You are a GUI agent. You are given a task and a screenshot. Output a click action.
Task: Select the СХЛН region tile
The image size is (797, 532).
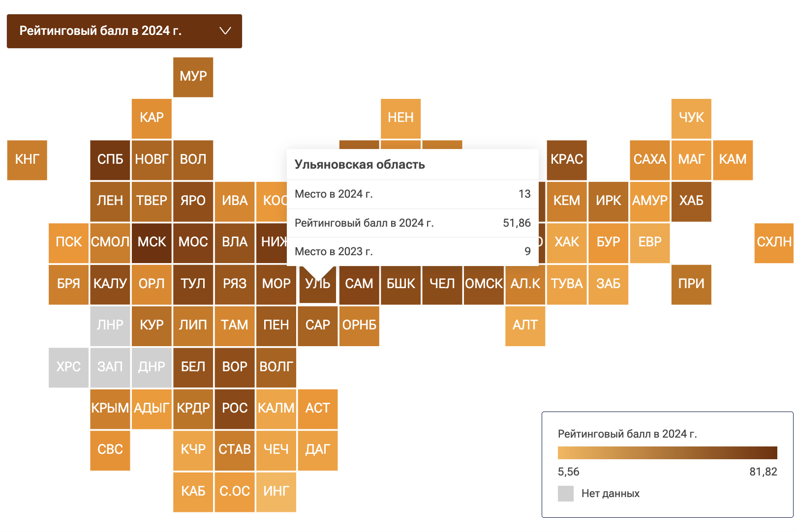(774, 242)
